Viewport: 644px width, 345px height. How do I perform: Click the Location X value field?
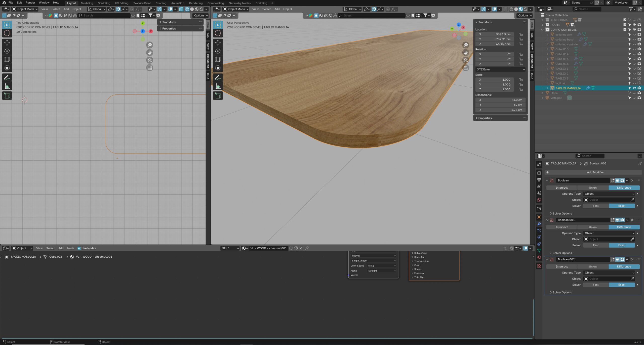(495, 34)
